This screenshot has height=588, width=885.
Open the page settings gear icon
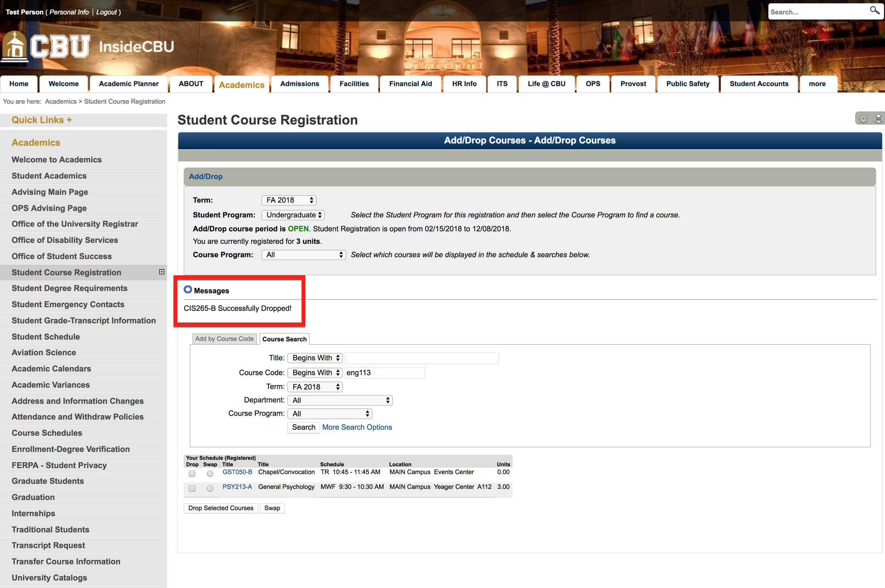click(x=863, y=119)
